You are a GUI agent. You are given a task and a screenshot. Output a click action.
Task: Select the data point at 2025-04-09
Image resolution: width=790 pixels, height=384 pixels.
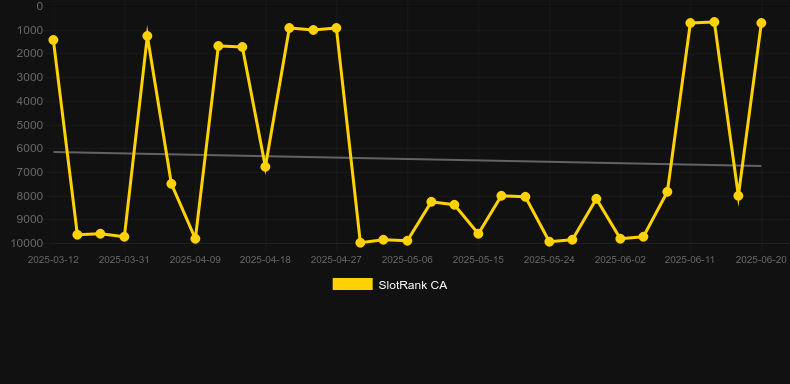coord(195,238)
